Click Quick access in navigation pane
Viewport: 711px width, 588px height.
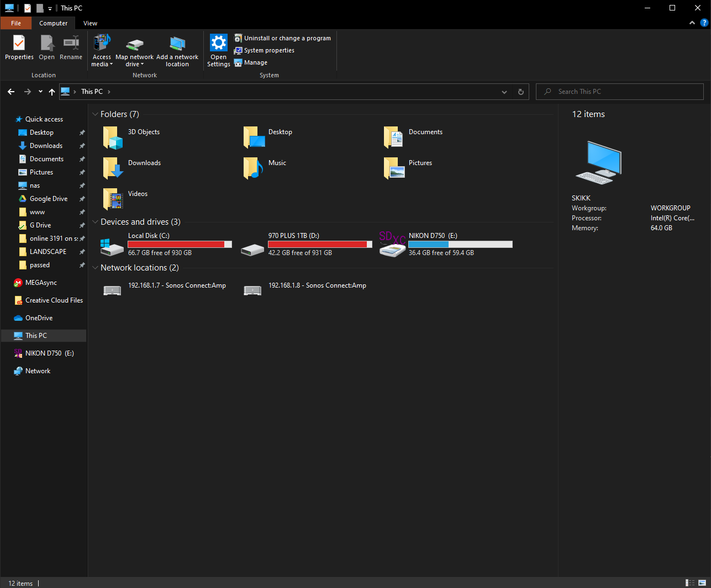coord(44,119)
